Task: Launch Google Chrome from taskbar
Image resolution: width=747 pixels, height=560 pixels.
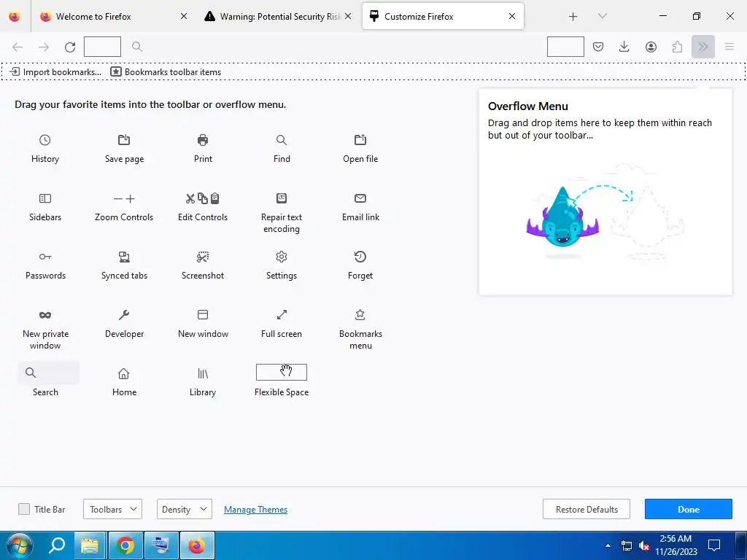Action: [x=125, y=545]
